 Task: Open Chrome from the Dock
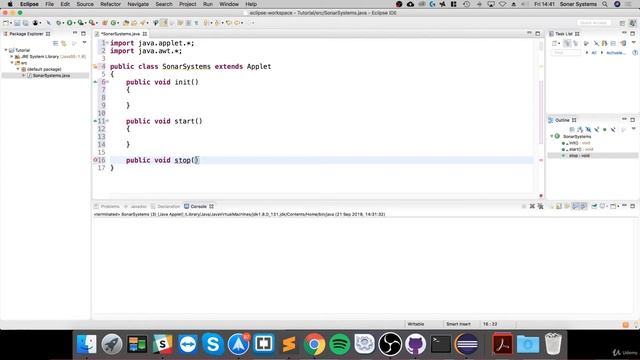point(314,344)
